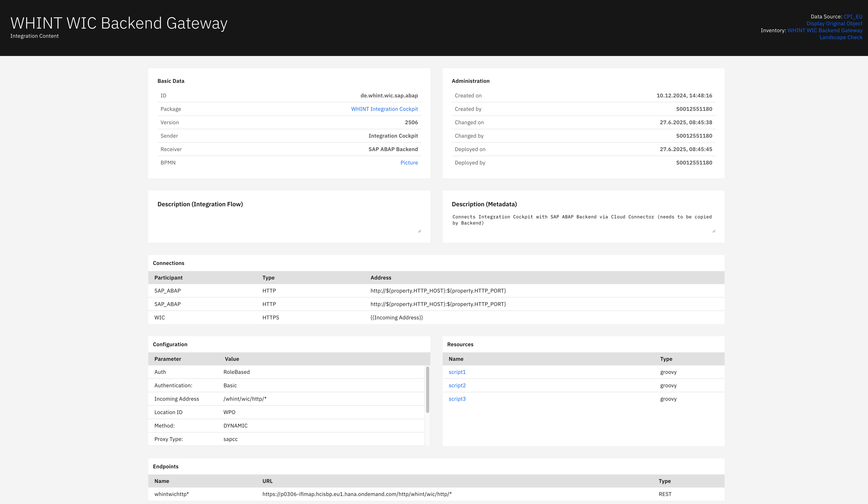This screenshot has height=504, width=868.
Task: Open the BPMN Picture link
Action: pyautogui.click(x=409, y=163)
